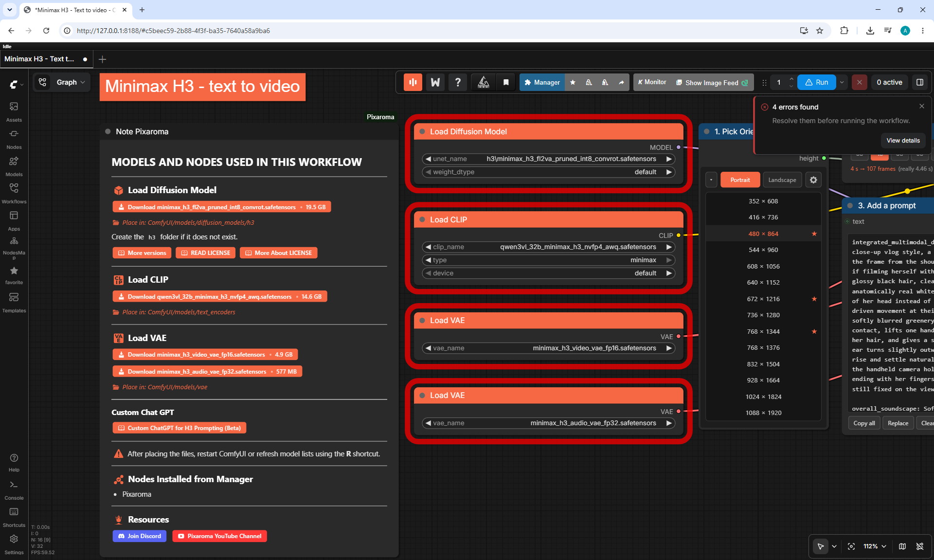
Task: Dismiss the 4 errors found popup
Action: pos(921,106)
